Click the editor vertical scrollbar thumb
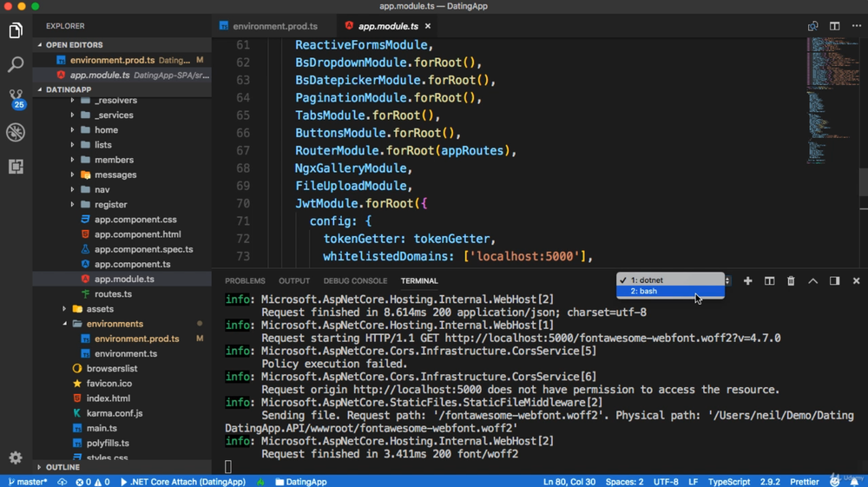 click(864, 181)
